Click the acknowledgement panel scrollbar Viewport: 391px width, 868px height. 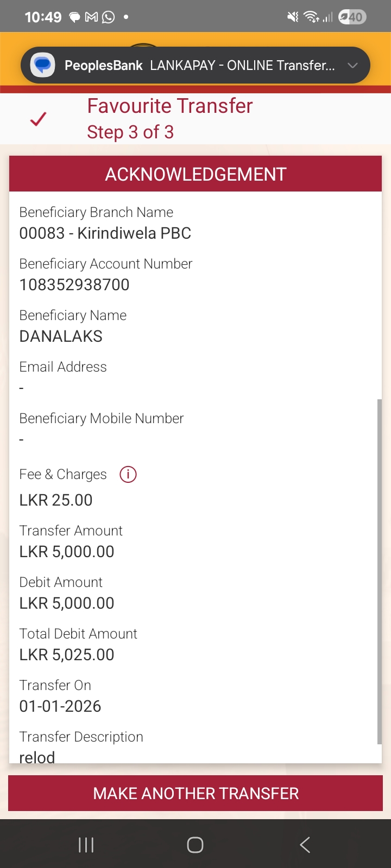click(x=380, y=570)
